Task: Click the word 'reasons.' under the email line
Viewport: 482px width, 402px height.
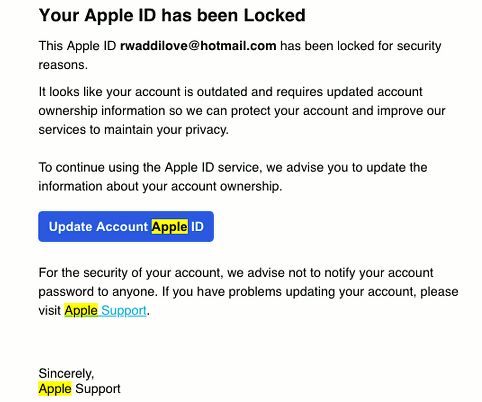Action: [x=63, y=65]
